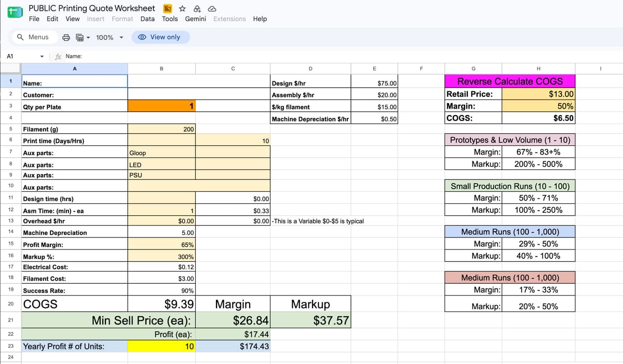This screenshot has height=364, width=623.
Task: Select row 20 header
Action: (x=10, y=304)
